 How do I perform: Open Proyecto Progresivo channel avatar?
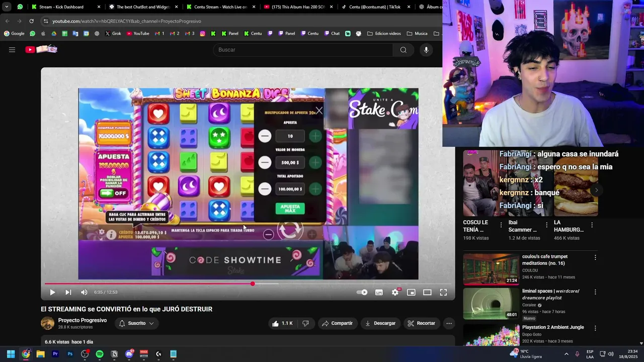(x=47, y=323)
